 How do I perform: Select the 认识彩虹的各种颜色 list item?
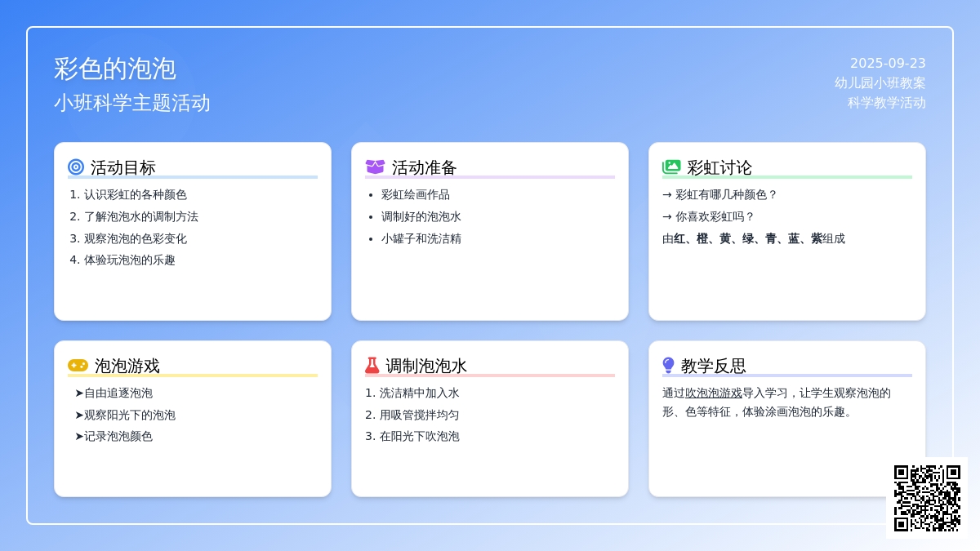click(x=135, y=195)
